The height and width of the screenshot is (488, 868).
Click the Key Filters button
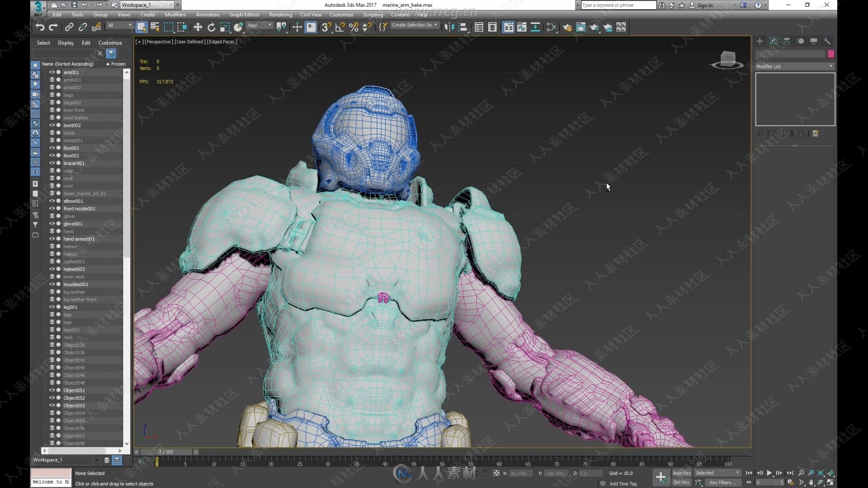[x=722, y=483]
